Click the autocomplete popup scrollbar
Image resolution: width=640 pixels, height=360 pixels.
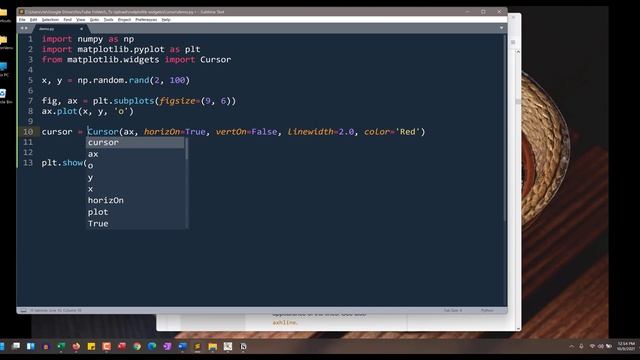click(x=187, y=149)
